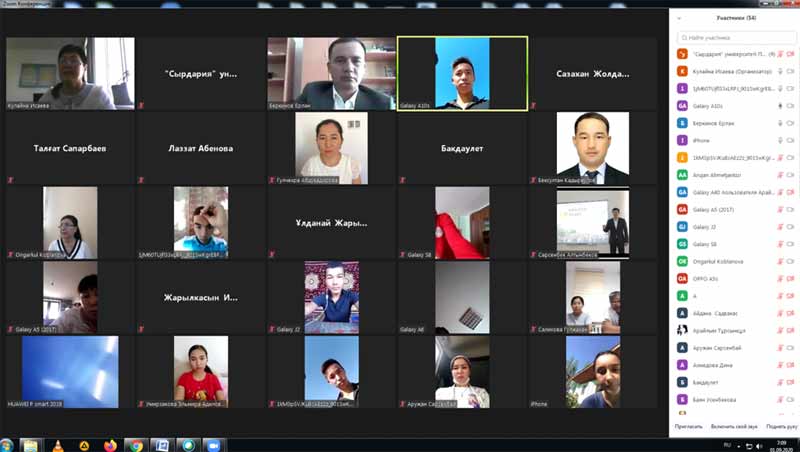Click the participant search field
This screenshot has height=452, width=800.
point(735,36)
